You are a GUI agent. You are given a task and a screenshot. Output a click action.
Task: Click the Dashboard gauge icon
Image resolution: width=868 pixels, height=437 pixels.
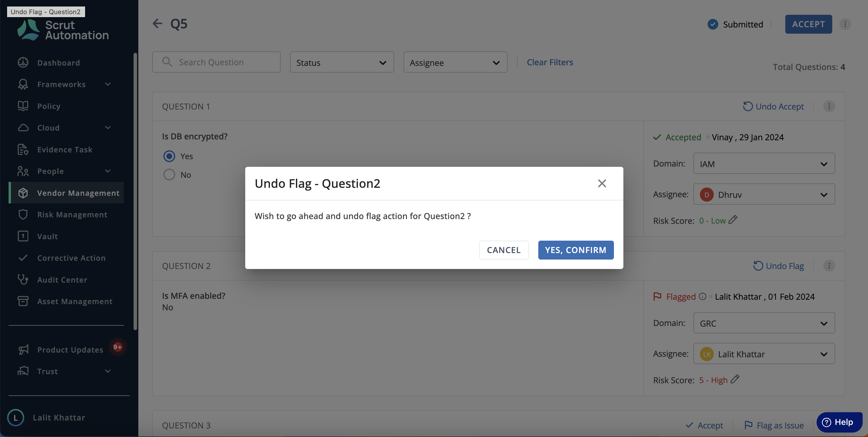pyautogui.click(x=23, y=63)
